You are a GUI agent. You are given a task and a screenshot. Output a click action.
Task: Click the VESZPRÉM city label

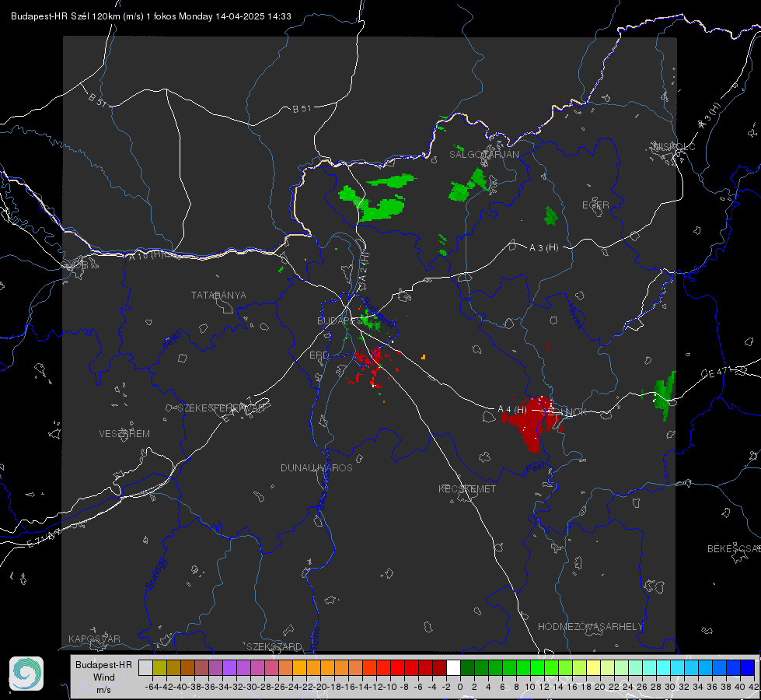click(x=124, y=433)
